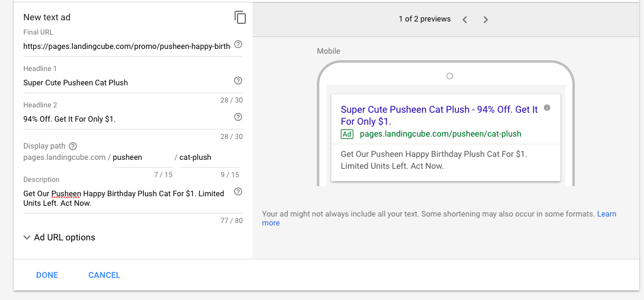The height and width of the screenshot is (300, 644).
Task: Edit the Headline 1 text field
Action: tap(127, 82)
